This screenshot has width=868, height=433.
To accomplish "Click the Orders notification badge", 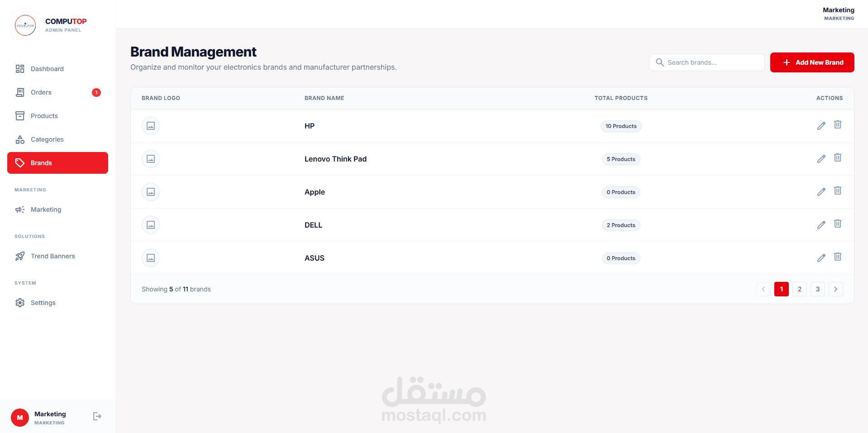I will coord(96,92).
